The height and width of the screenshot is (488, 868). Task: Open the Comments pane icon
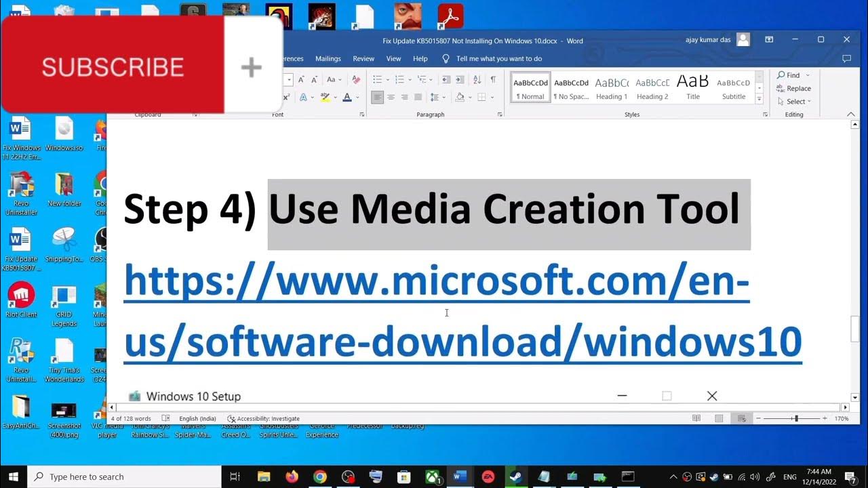(x=846, y=59)
